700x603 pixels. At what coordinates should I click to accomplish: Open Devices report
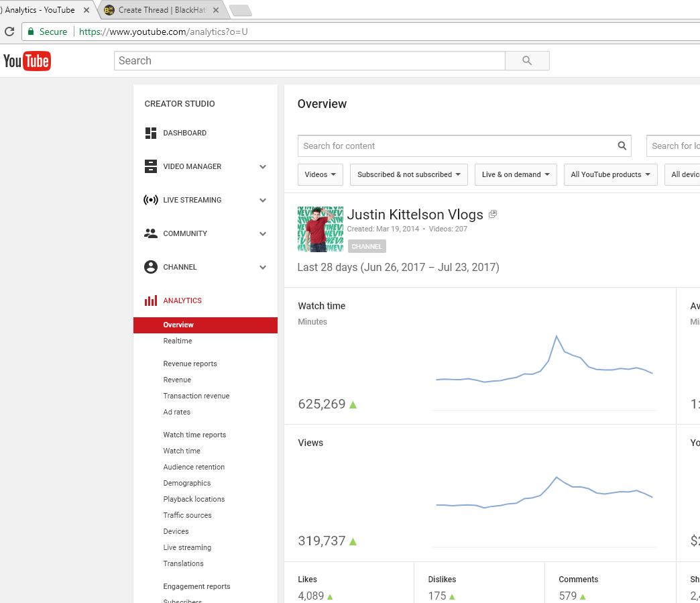(176, 531)
